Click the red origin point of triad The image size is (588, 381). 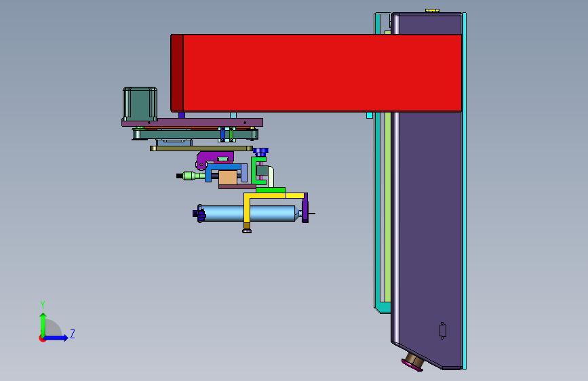click(x=42, y=338)
